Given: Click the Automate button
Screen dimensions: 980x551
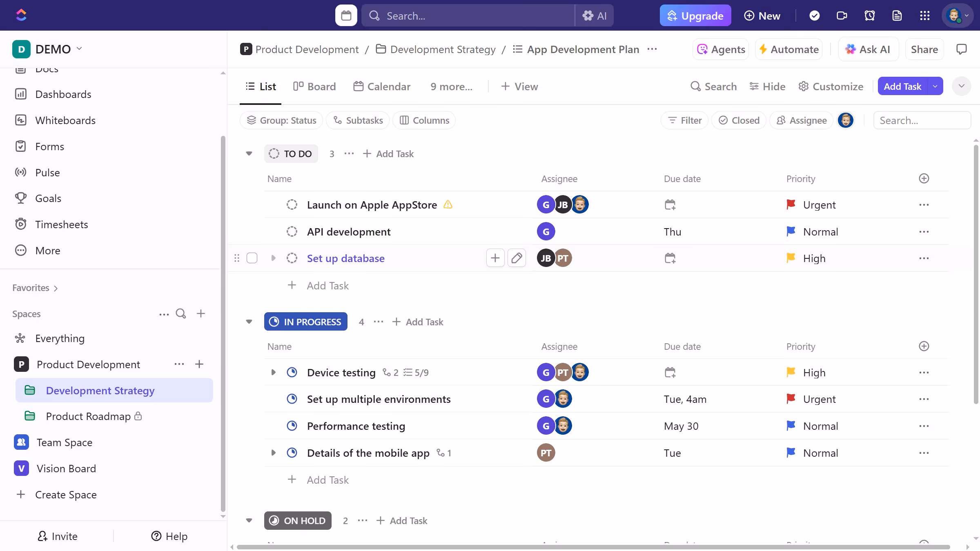Looking at the screenshot, I should pyautogui.click(x=788, y=49).
